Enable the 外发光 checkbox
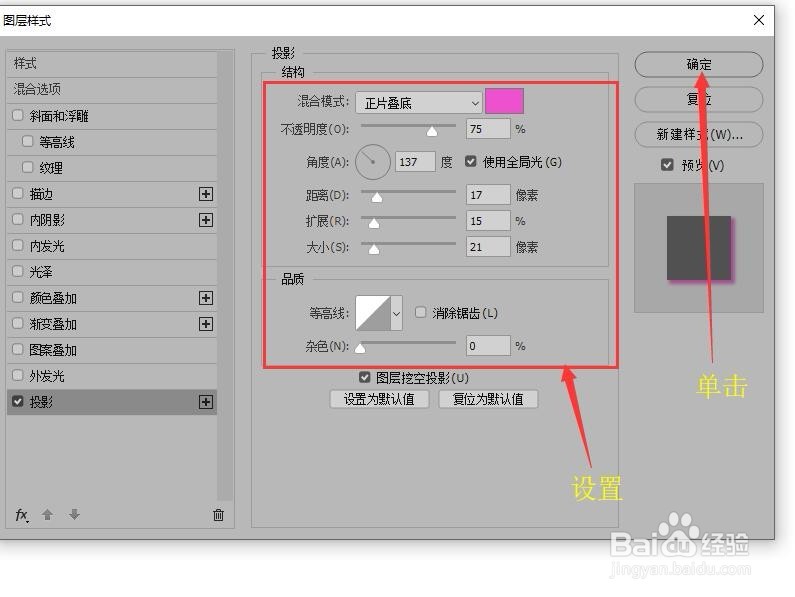This screenshot has width=795, height=597. tap(18, 375)
